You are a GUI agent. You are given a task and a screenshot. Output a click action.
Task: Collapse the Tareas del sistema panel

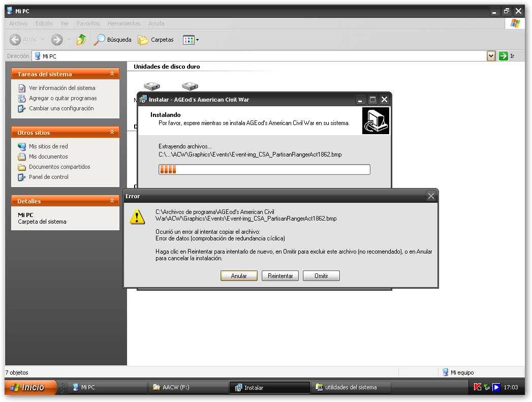coord(112,74)
